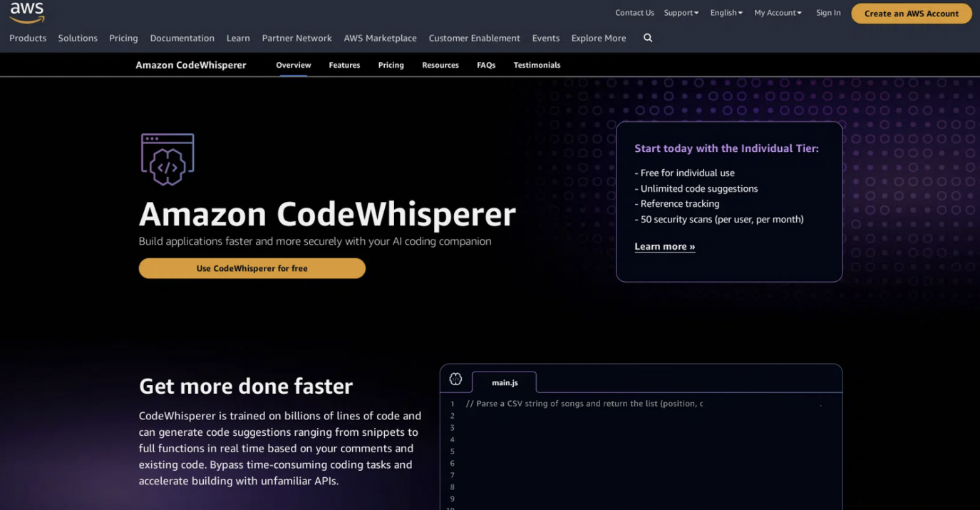The height and width of the screenshot is (510, 980).
Task: Go to the Pricing tab under CodeWhisperer
Action: click(391, 65)
